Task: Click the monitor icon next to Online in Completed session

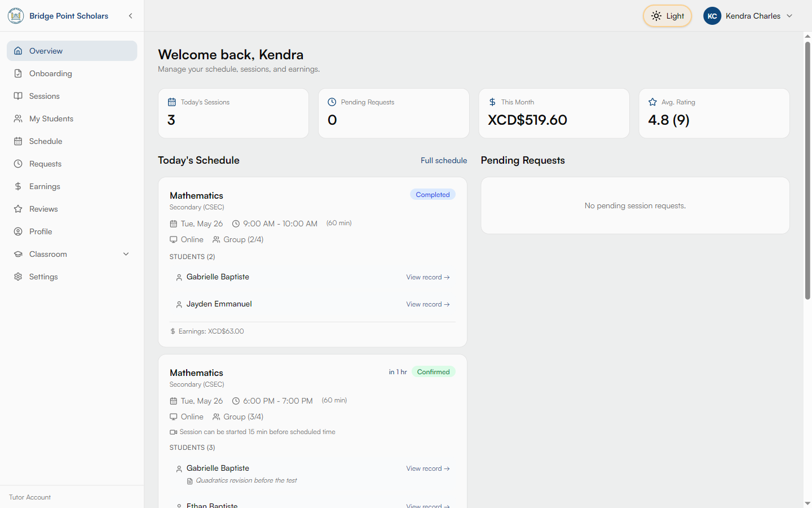Action: pos(174,240)
